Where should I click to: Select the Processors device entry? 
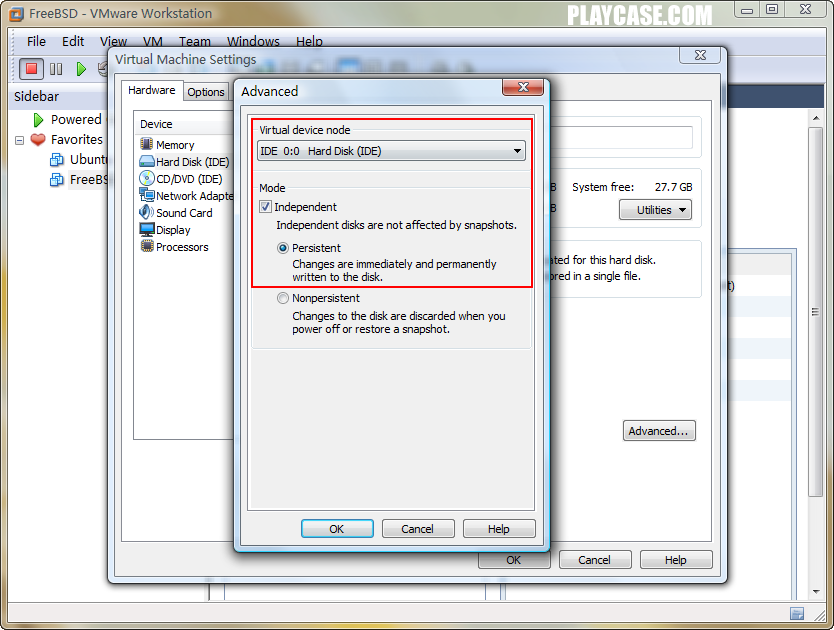[x=174, y=247]
